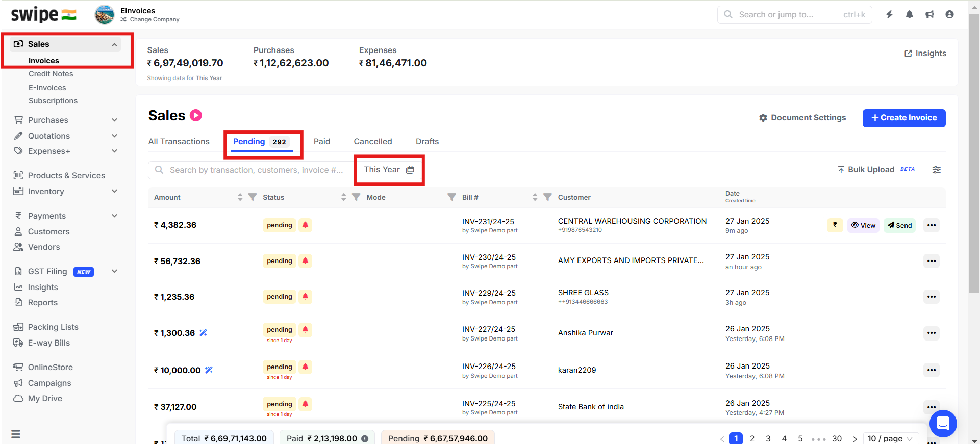Switch to the Cancelled tab
This screenshot has height=444, width=980.
click(x=373, y=141)
